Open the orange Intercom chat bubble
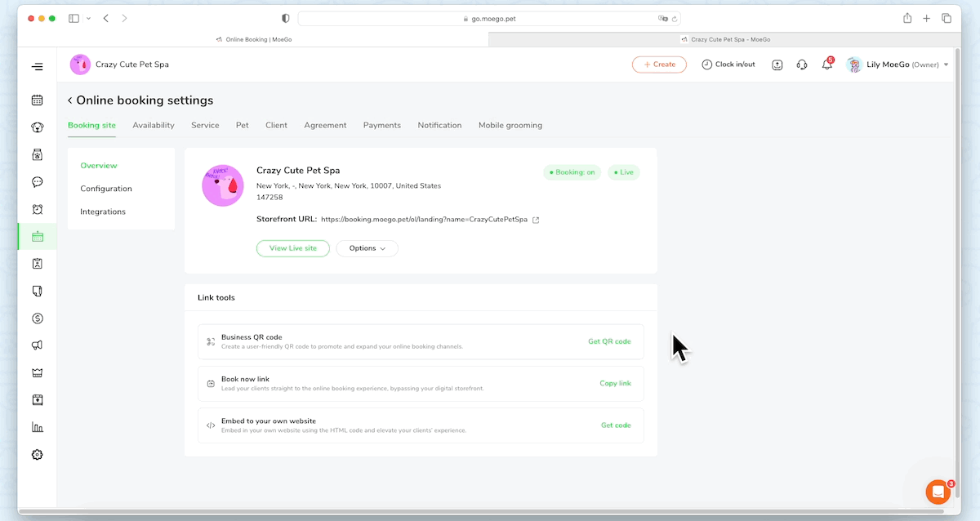Screen dimensions: 980x521 coord(938,492)
